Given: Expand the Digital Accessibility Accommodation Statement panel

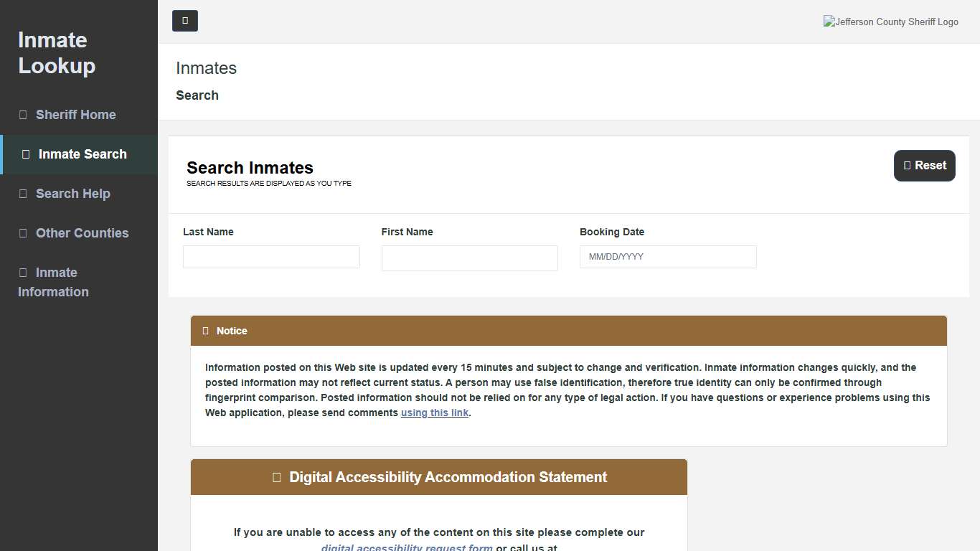Looking at the screenshot, I should [x=438, y=476].
